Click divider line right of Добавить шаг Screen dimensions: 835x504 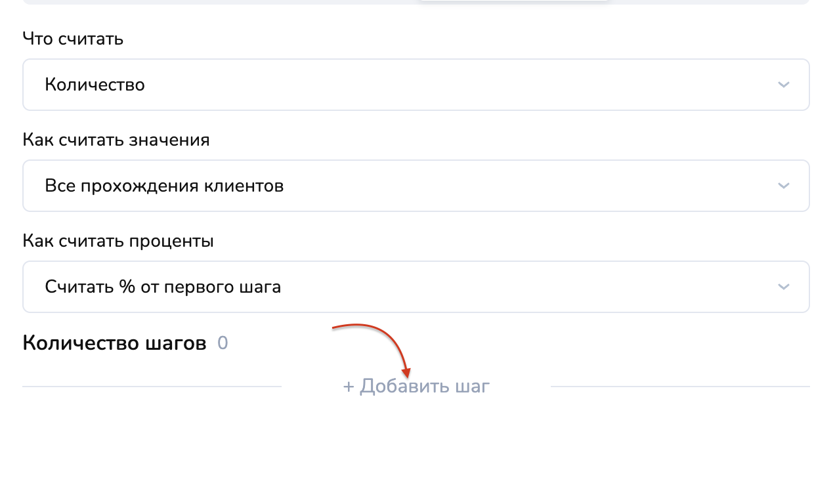click(680, 387)
